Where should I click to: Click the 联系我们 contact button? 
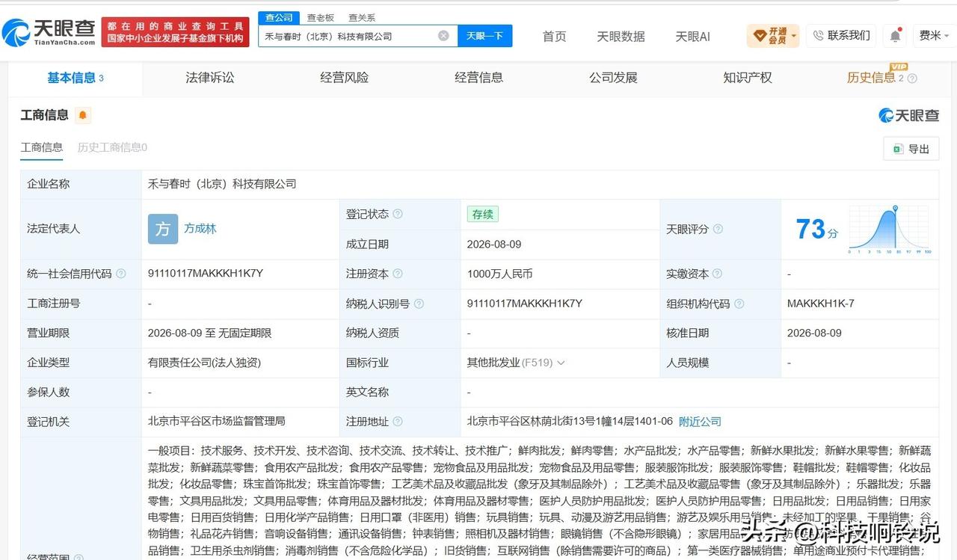click(841, 35)
